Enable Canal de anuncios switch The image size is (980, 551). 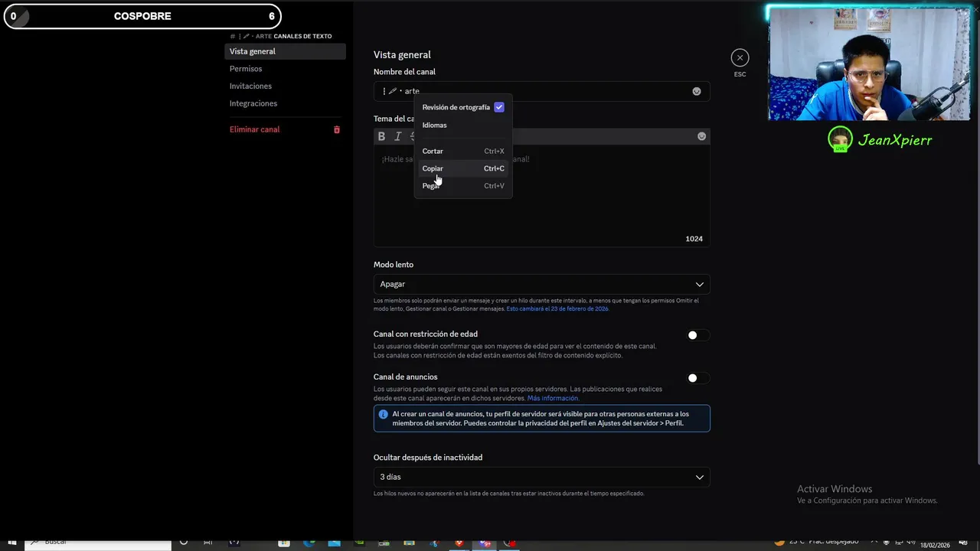tap(697, 378)
